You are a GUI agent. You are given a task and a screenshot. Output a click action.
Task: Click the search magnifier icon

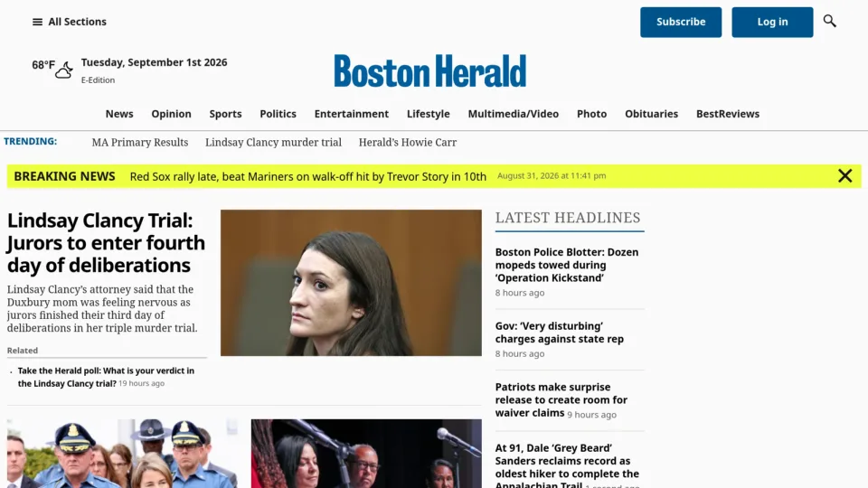829,21
